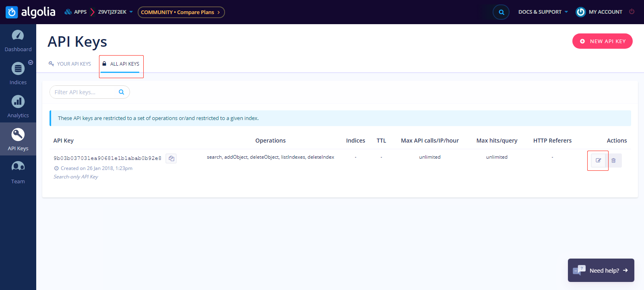Switch to YOUR API KEYS tab
Image resolution: width=644 pixels, height=290 pixels.
pos(70,64)
